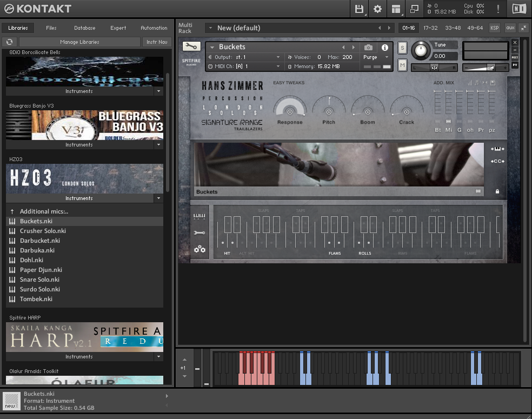This screenshot has width=532, height=419.
Task: Click the new instrument icon in info pane
Action: (11, 401)
